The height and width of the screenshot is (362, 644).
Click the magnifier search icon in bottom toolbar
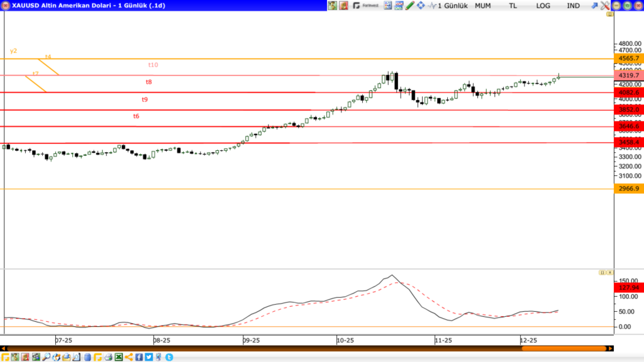[46, 357]
